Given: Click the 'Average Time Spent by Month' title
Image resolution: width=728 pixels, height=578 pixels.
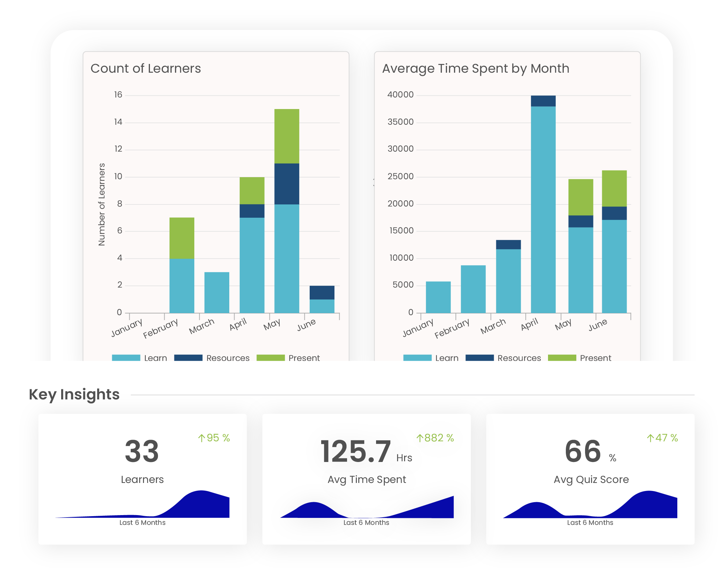Looking at the screenshot, I should click(476, 69).
